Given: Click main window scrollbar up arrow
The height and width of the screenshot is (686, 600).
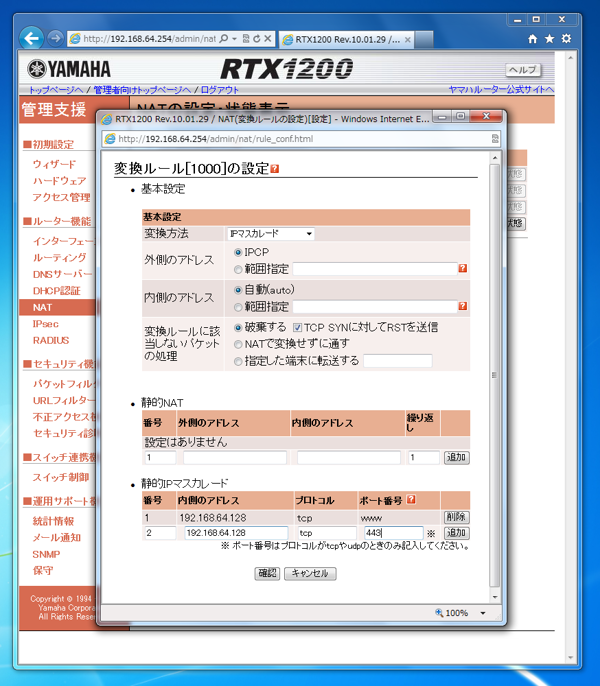Looking at the screenshot, I should [570, 57].
